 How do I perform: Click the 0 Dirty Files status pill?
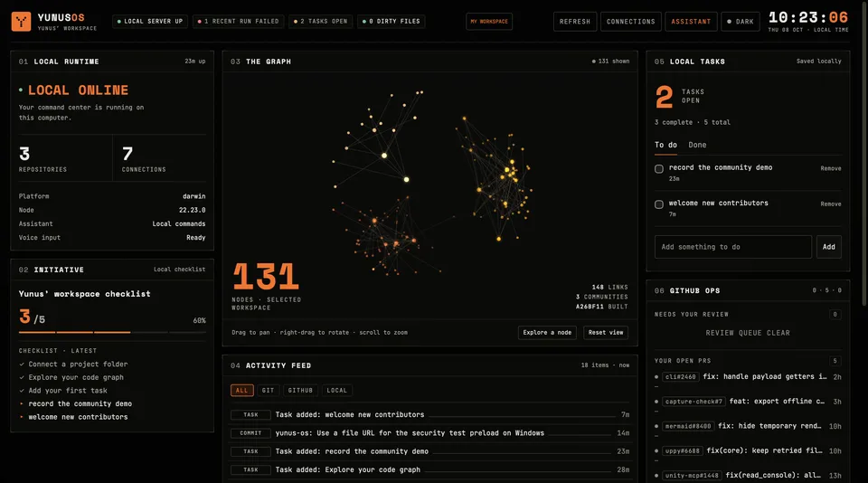click(x=392, y=22)
